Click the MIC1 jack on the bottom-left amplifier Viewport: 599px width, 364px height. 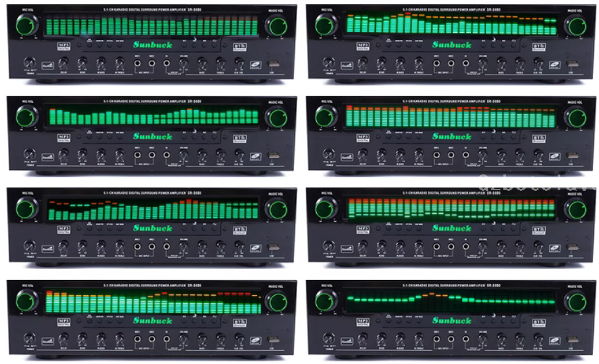(x=137, y=338)
